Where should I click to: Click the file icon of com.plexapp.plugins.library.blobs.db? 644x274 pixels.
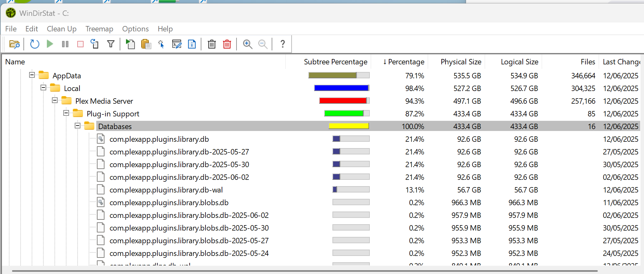coord(101,202)
